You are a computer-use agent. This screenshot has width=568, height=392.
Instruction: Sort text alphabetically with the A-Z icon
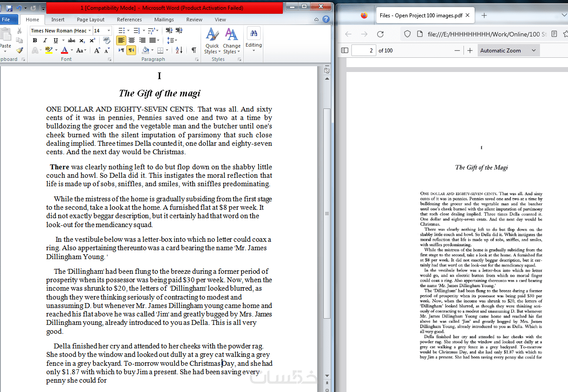point(179,50)
